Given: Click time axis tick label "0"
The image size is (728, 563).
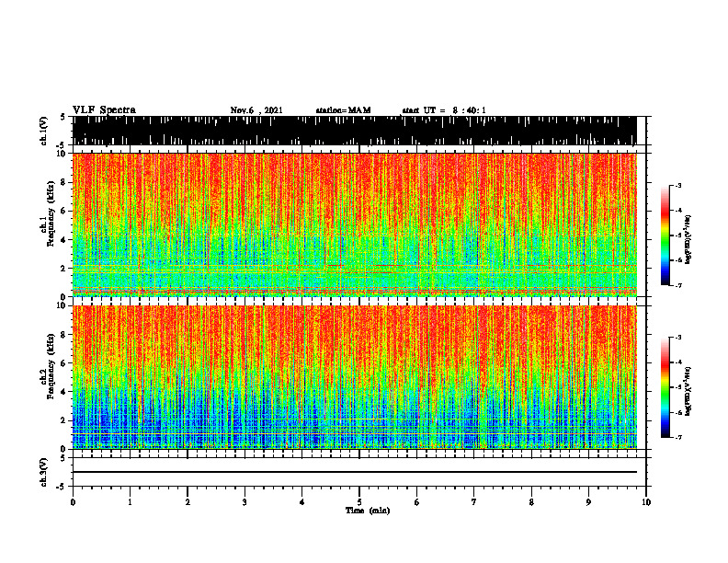Looking at the screenshot, I should click(x=73, y=502).
